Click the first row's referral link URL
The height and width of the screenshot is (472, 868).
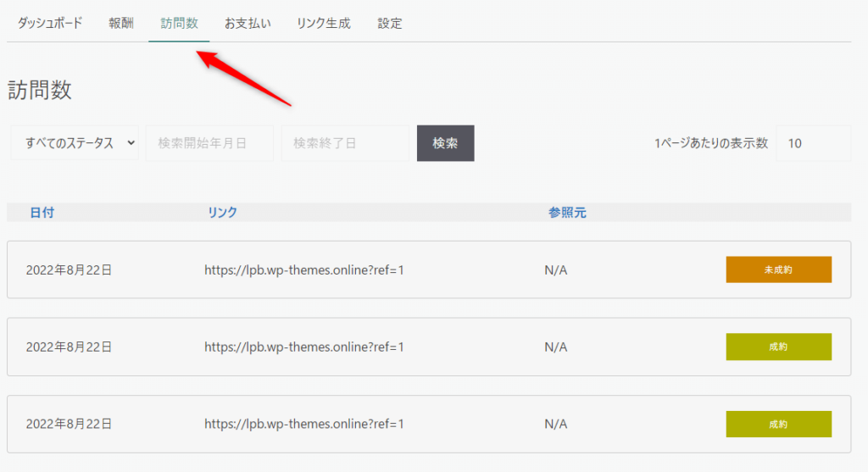[x=303, y=270]
